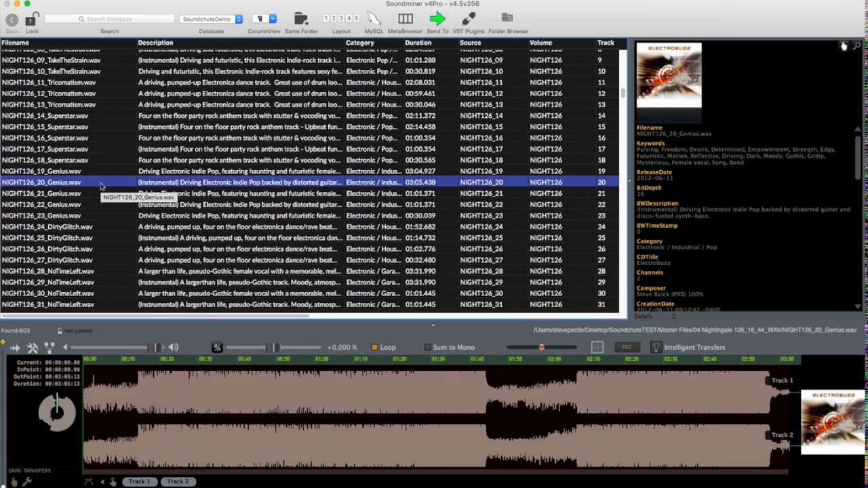Sort by the Track column header
This screenshot has width=868, height=488.
[x=606, y=43]
